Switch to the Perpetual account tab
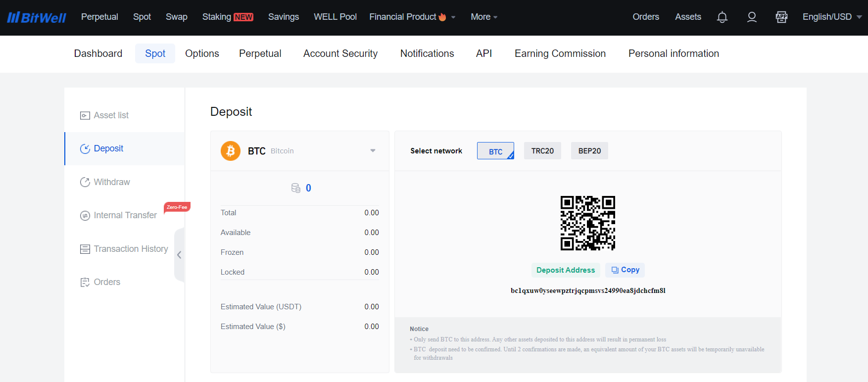The image size is (868, 382). (x=260, y=53)
